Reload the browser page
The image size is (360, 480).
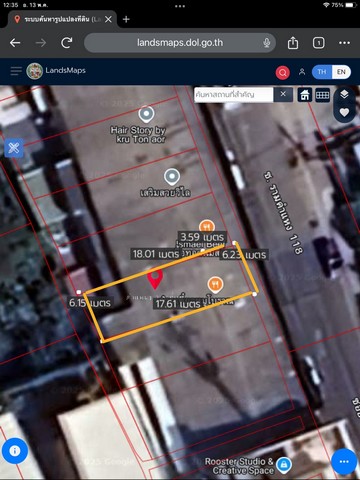point(67,43)
